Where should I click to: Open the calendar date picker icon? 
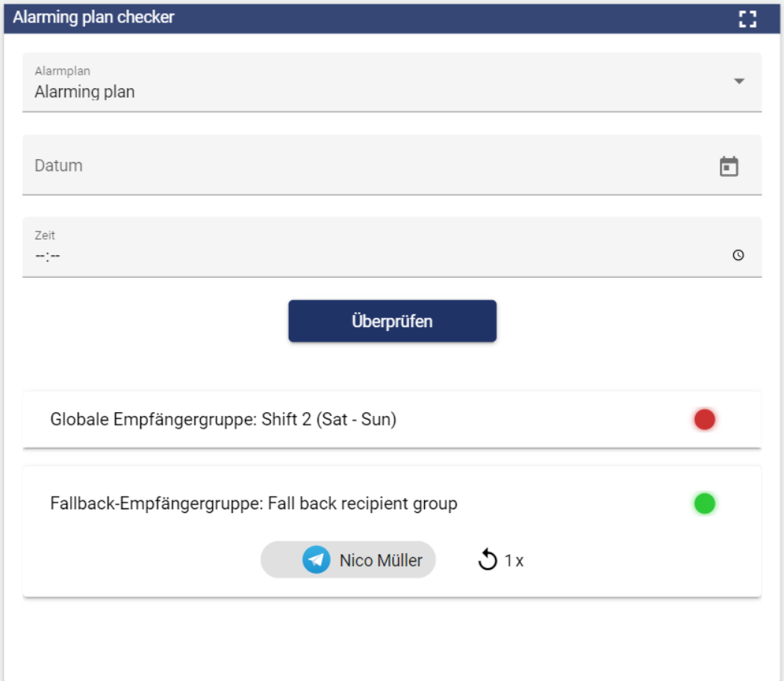(x=729, y=167)
